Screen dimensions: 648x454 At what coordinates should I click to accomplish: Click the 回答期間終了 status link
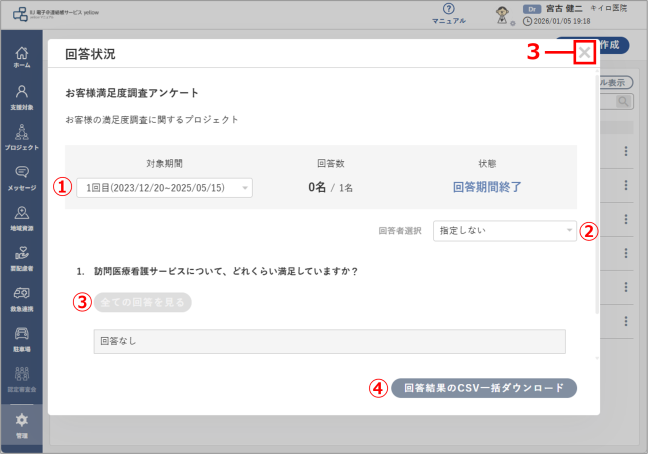[487, 187]
